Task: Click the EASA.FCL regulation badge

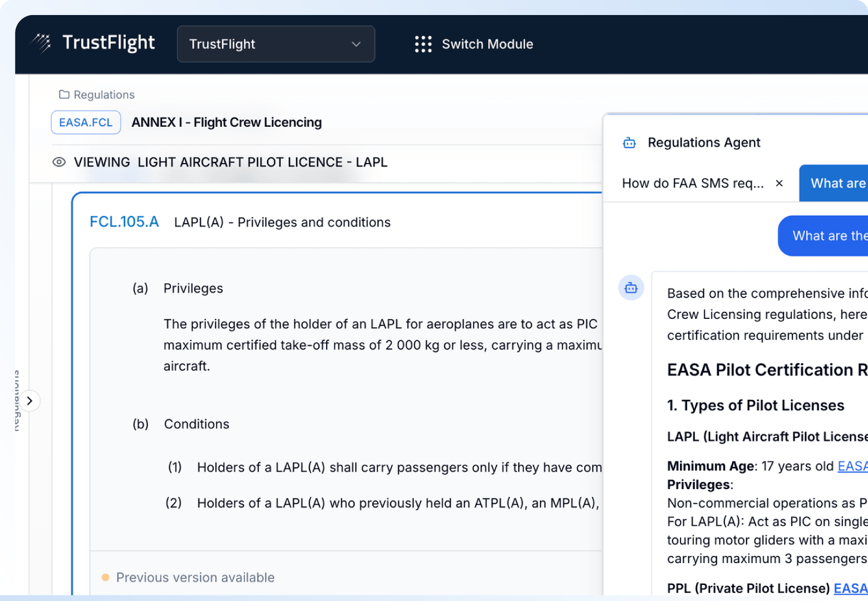Action: click(x=86, y=122)
